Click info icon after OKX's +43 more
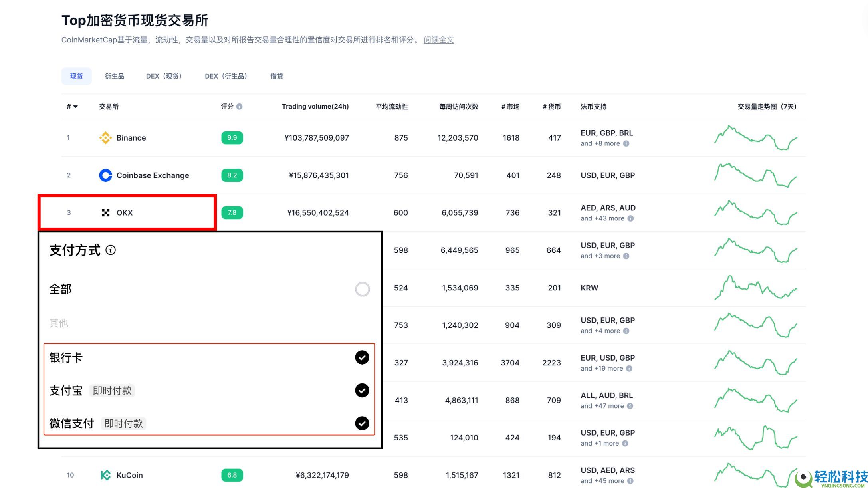868x488 pixels. [x=630, y=218]
